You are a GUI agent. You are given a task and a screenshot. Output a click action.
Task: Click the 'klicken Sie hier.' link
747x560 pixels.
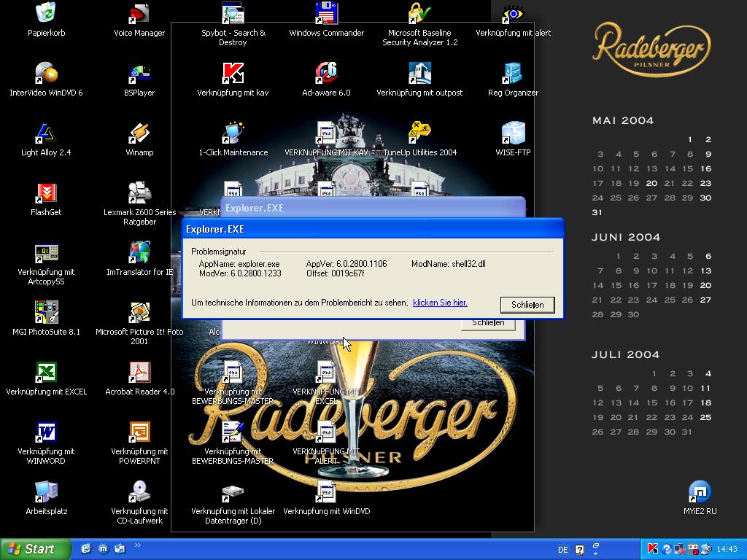(440, 303)
